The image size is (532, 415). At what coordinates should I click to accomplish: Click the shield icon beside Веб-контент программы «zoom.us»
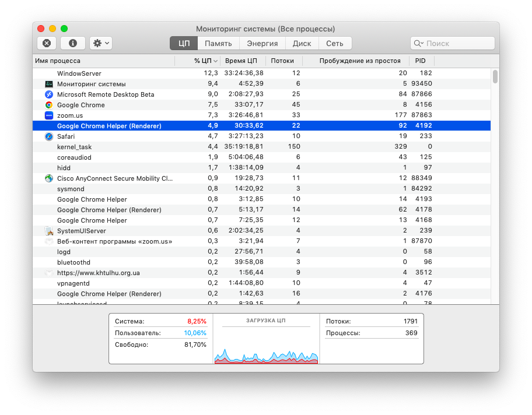pyautogui.click(x=49, y=241)
